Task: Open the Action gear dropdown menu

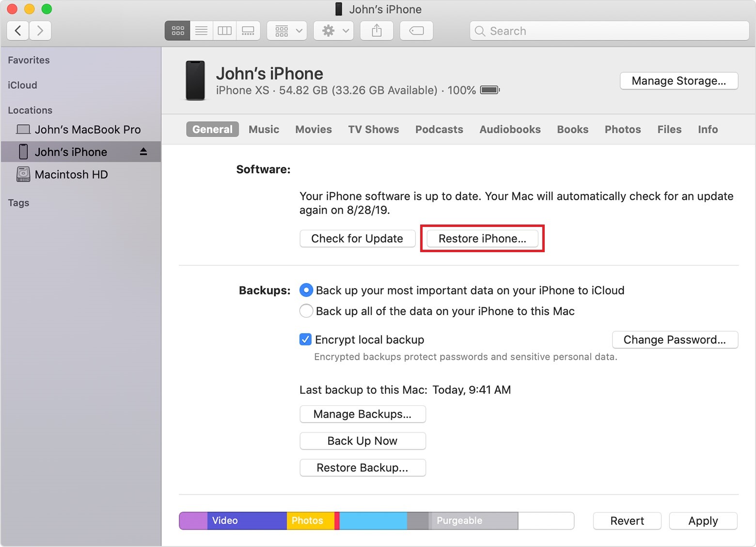Action: click(334, 31)
